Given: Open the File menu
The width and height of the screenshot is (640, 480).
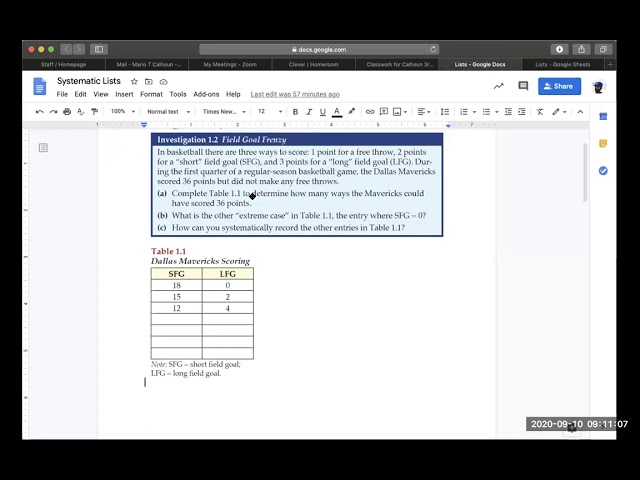Looking at the screenshot, I should (62, 94).
